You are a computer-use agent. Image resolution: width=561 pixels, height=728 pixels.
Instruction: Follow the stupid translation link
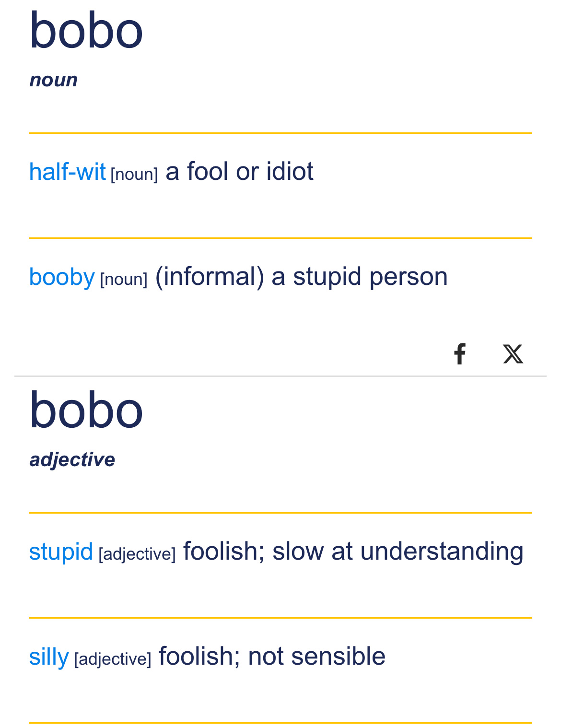click(x=61, y=552)
